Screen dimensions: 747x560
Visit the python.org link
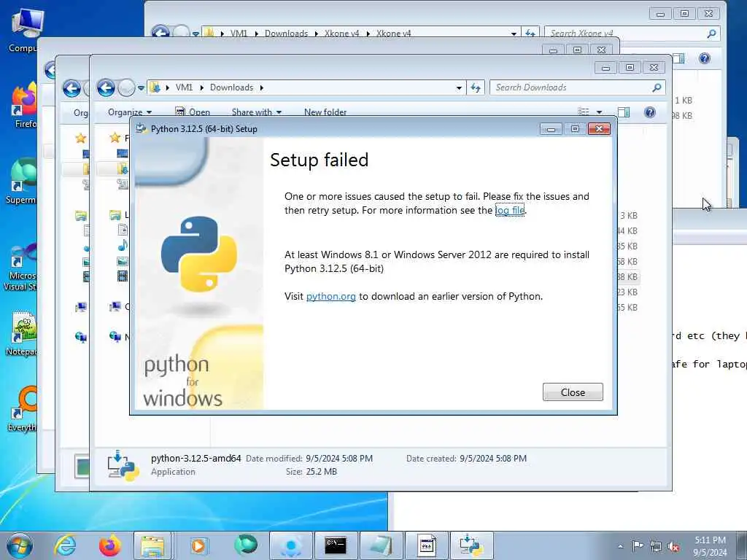point(330,296)
